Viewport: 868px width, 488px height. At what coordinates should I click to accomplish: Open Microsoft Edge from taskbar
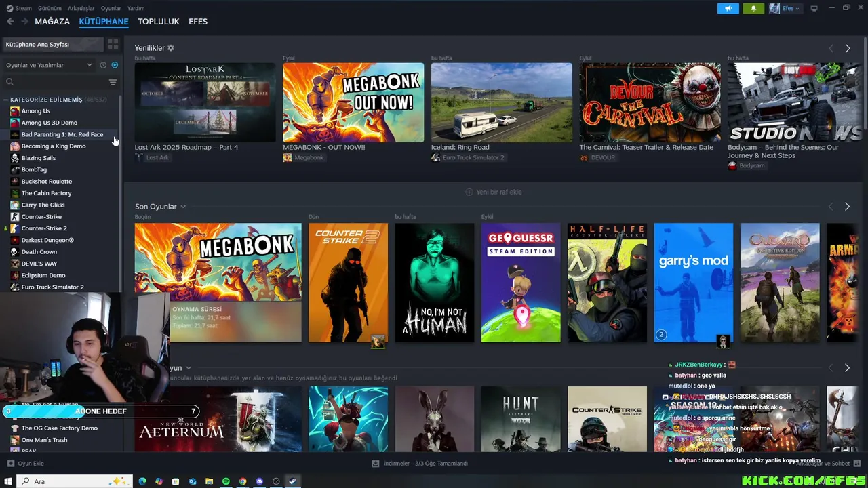pos(142,481)
